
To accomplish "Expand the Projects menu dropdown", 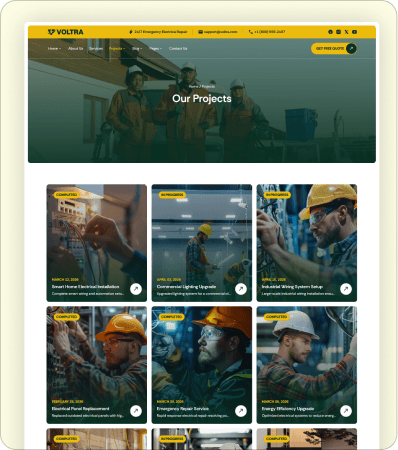I will pos(117,49).
